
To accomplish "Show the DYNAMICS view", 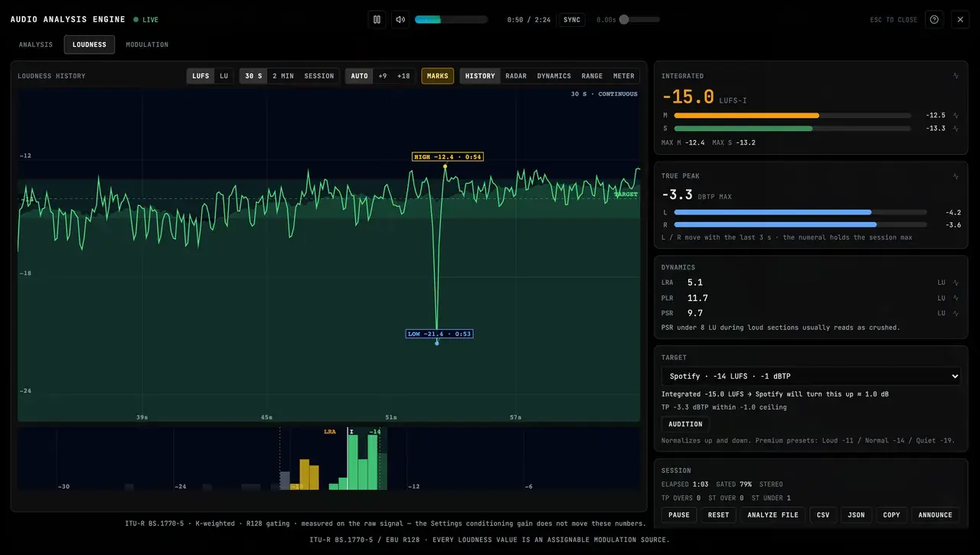I will click(554, 76).
